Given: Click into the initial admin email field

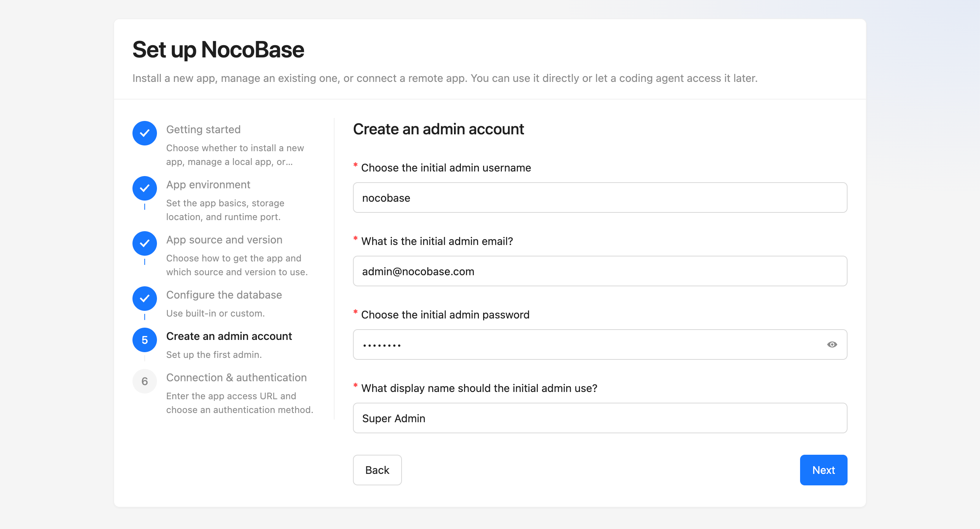Looking at the screenshot, I should coord(600,271).
